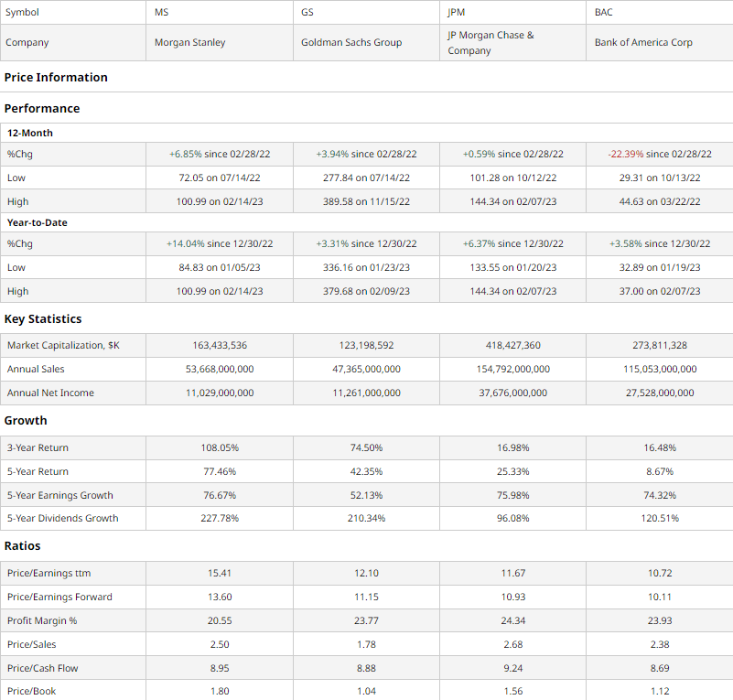This screenshot has width=733, height=700.
Task: Click the '379.68 on 02/09/23' high value
Action: [366, 292]
